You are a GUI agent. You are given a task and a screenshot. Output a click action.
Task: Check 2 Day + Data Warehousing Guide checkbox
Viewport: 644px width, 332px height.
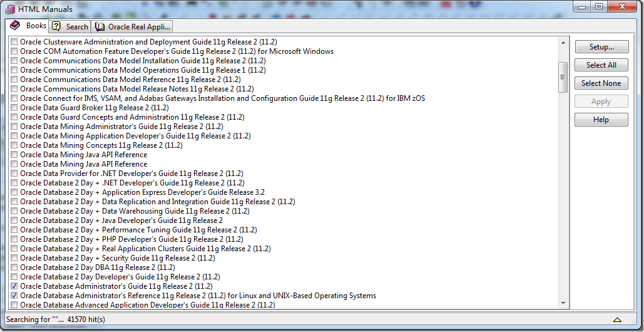(14, 211)
